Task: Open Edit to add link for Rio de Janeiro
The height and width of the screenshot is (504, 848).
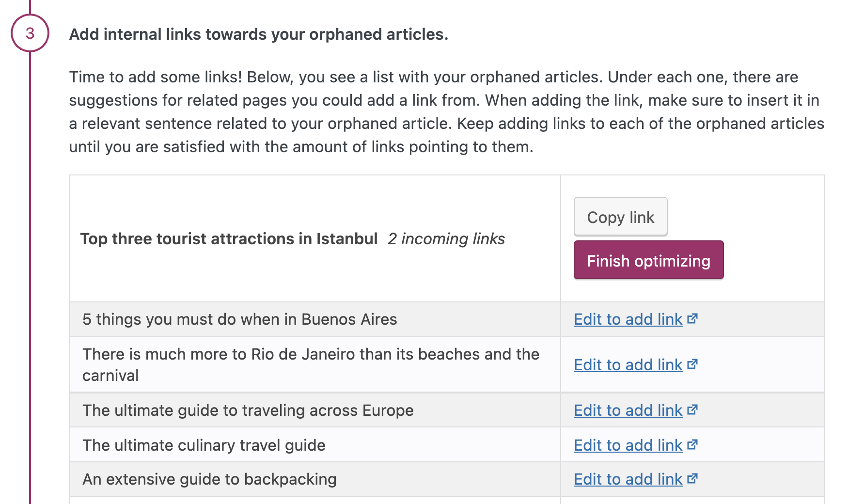Action: point(628,365)
